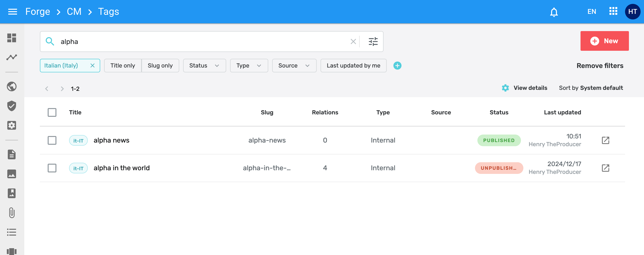Open the image photos sidebar icon
This screenshot has height=255, width=644.
[11, 174]
